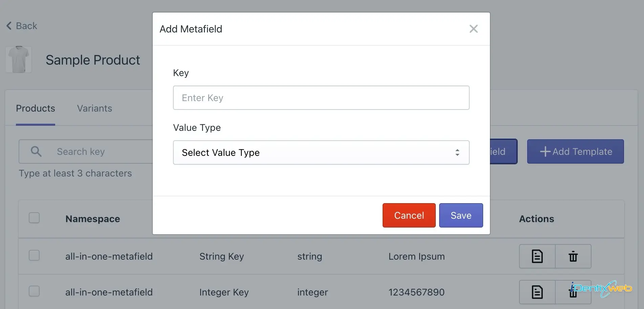Toggle the select-all checkbox in table header
Screen dimensions: 644x309
(34, 218)
